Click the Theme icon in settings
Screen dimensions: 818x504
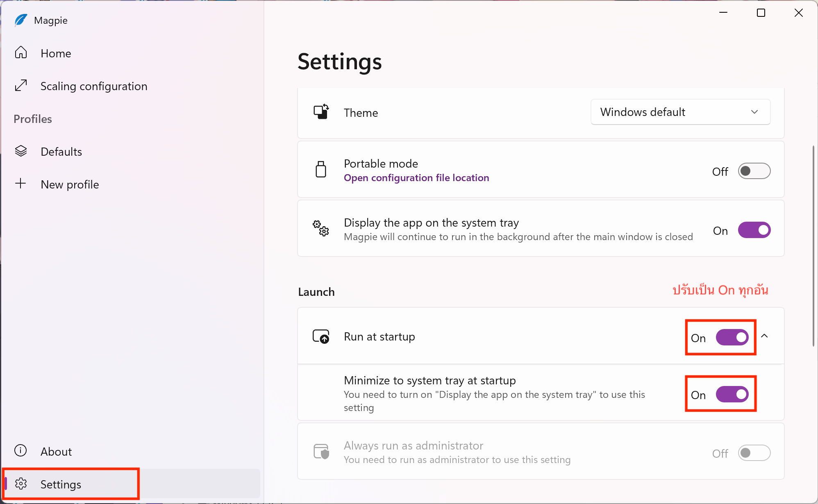321,112
